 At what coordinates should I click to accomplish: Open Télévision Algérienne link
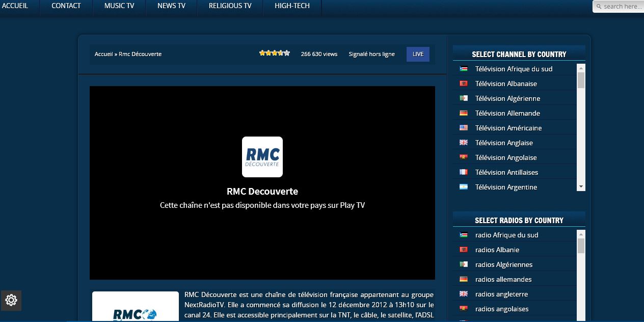pos(507,98)
